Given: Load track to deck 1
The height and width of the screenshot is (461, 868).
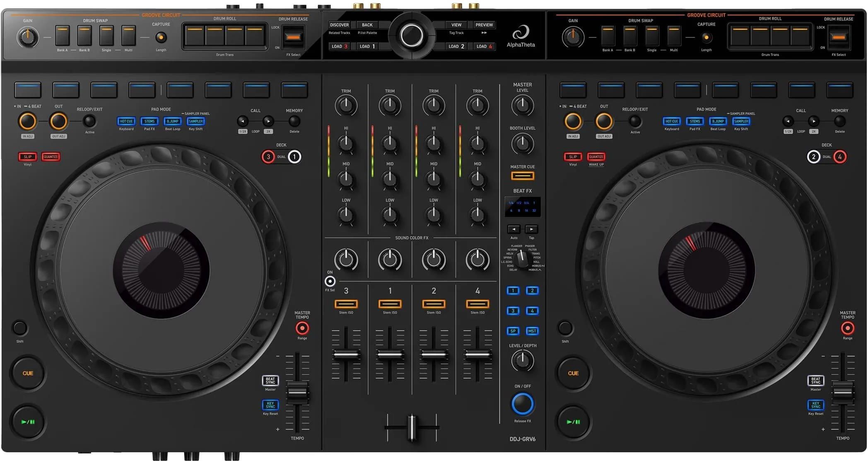Looking at the screenshot, I should point(367,46).
